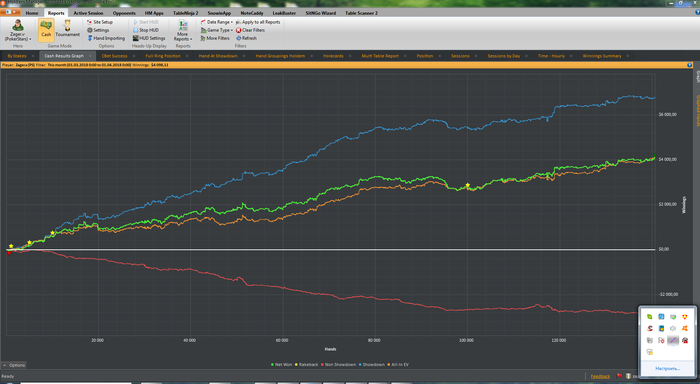
Task: Expand the Options panel below the graph
Action: [14, 365]
